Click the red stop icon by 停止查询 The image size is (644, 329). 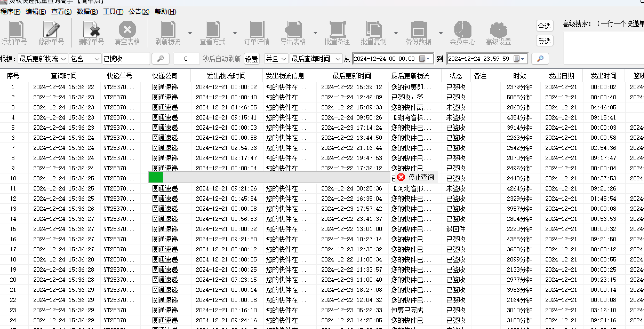(401, 177)
